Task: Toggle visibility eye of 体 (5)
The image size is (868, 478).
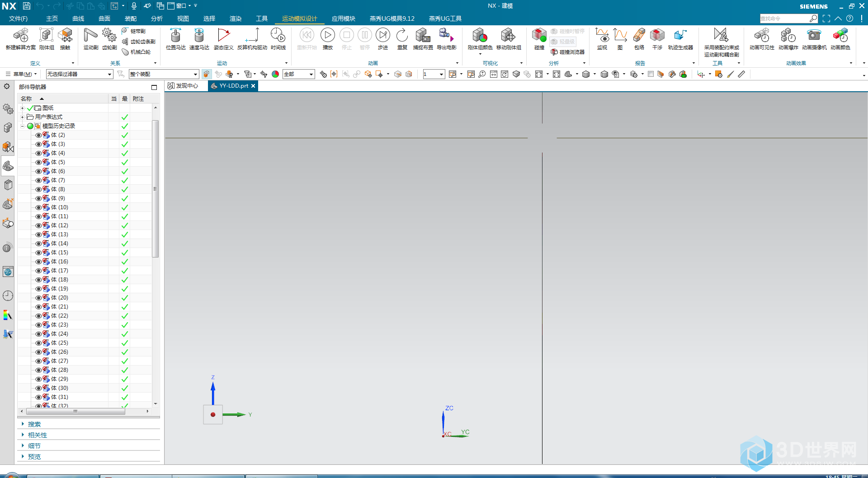Action: point(38,162)
